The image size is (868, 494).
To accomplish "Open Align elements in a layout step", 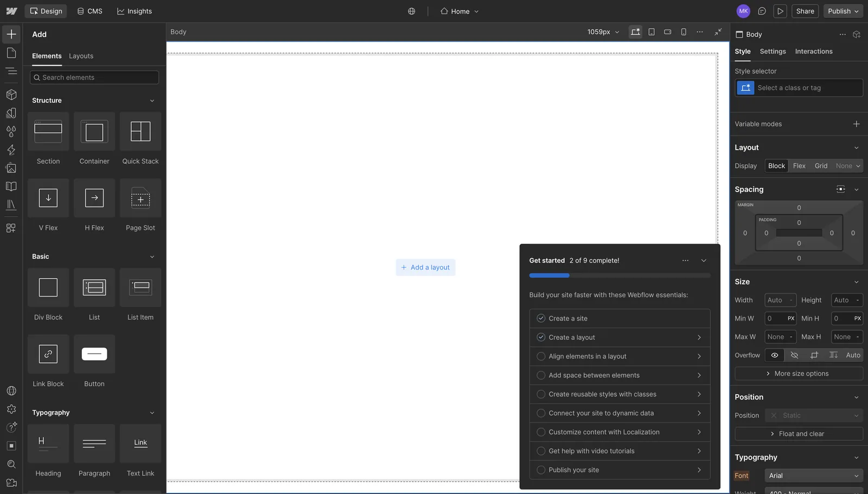I will (620, 356).
